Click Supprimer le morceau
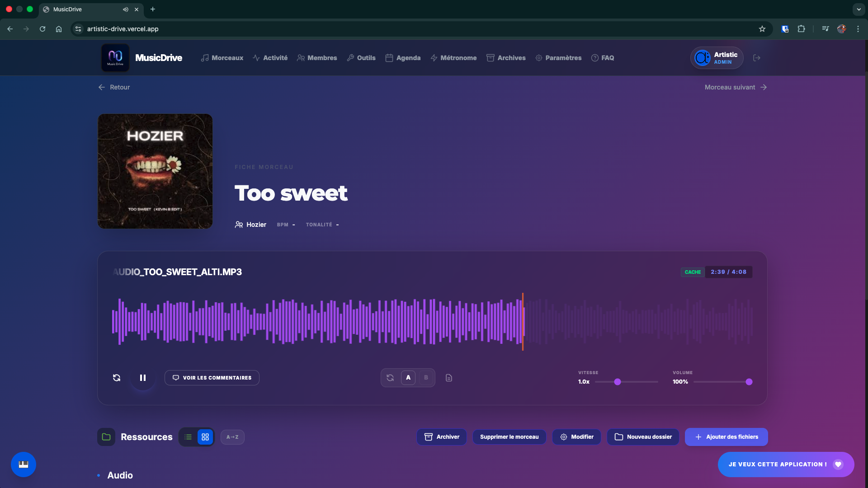868x488 pixels. pos(509,437)
